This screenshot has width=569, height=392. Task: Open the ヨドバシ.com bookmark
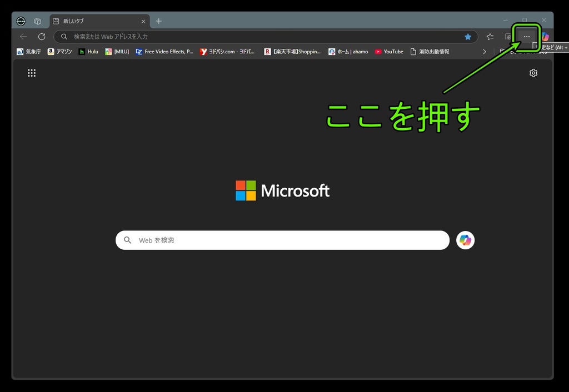pyautogui.click(x=227, y=52)
